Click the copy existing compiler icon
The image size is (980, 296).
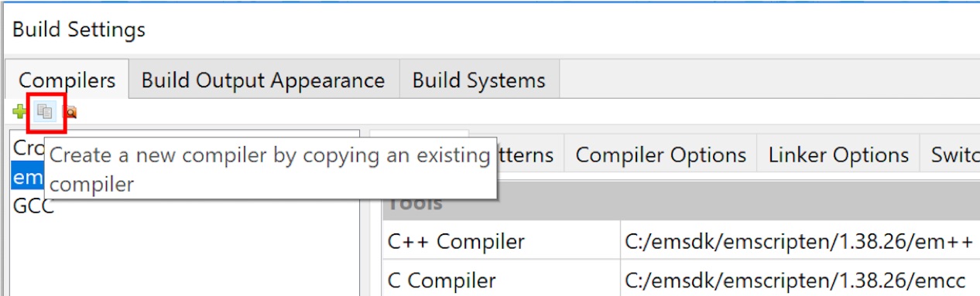44,113
